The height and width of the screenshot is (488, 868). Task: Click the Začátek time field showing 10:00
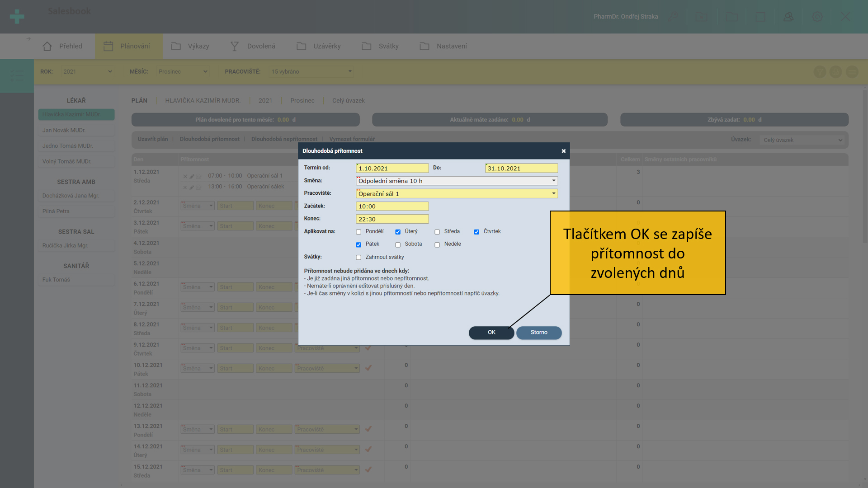click(392, 206)
